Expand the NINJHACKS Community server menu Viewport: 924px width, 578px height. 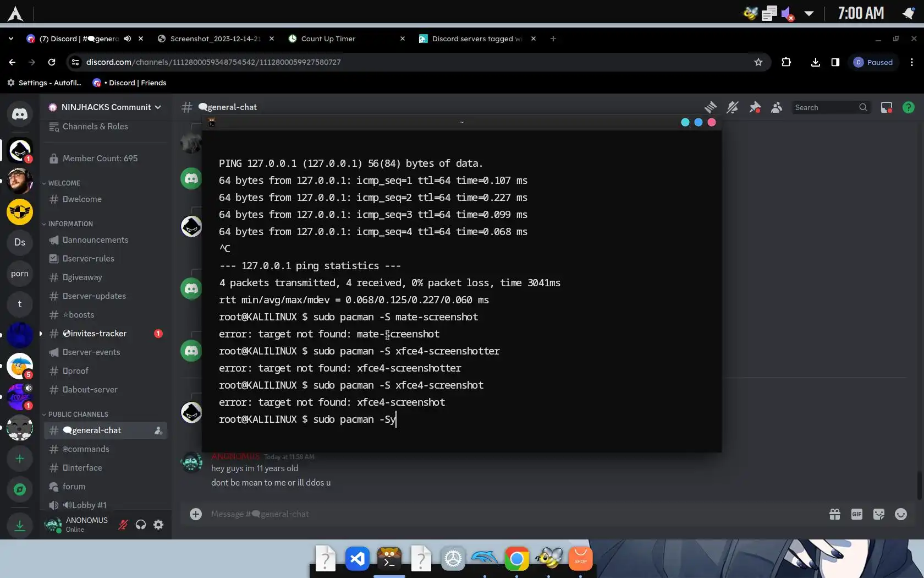(105, 107)
